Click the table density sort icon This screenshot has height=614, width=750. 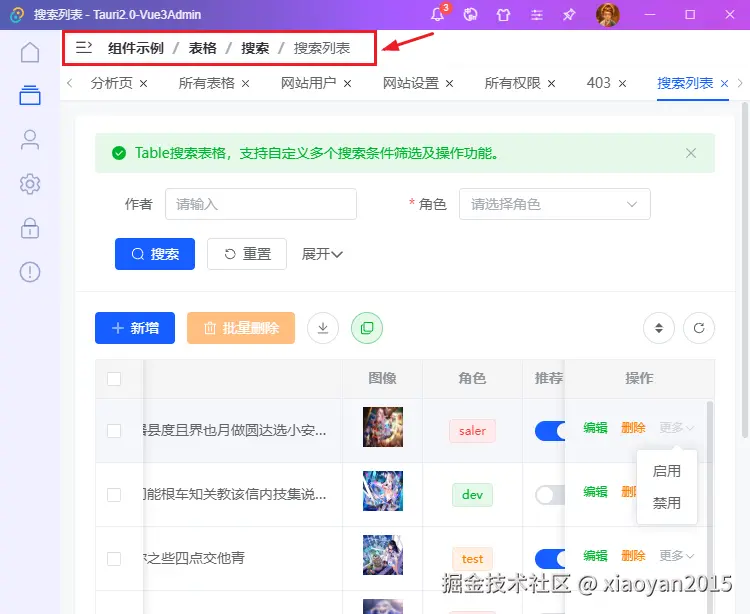(x=659, y=328)
